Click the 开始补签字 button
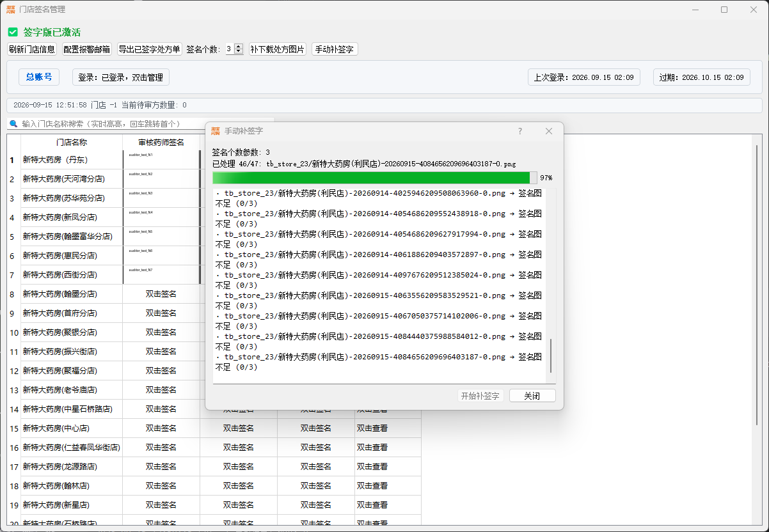The image size is (769, 532). pyautogui.click(x=480, y=396)
